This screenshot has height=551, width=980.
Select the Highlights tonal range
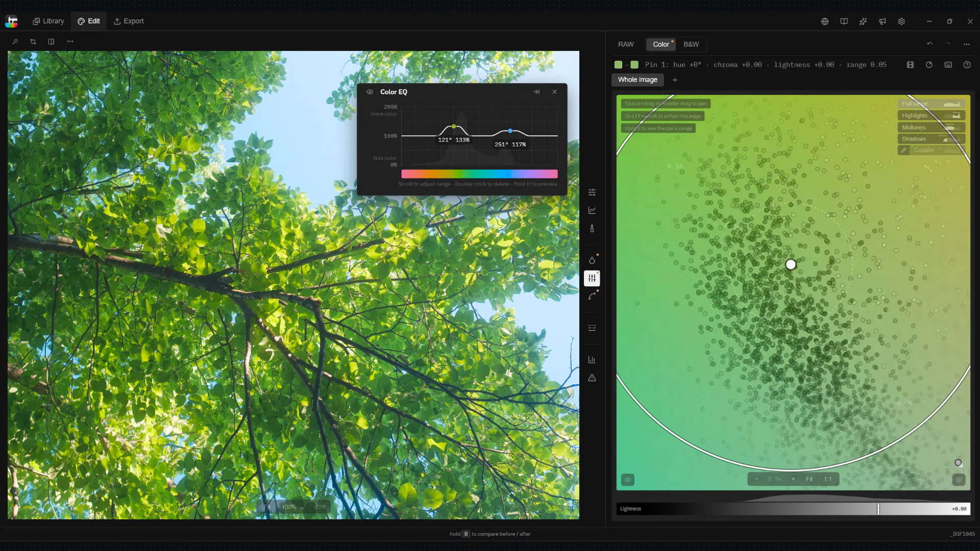(x=932, y=116)
